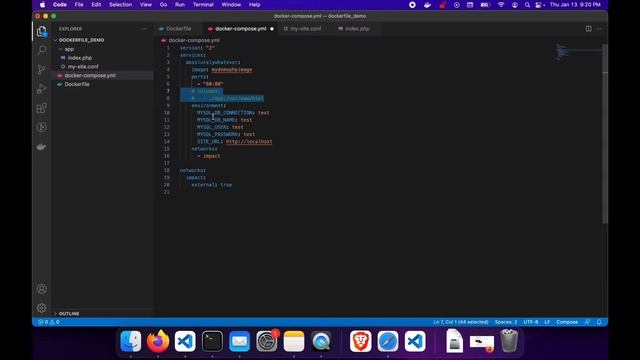Split the editor to the right
Screen dimensions: 640x360
[589, 29]
